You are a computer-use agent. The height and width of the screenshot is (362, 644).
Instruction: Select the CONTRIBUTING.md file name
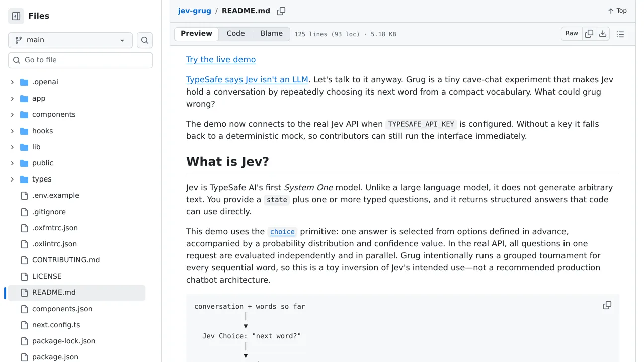(x=66, y=260)
